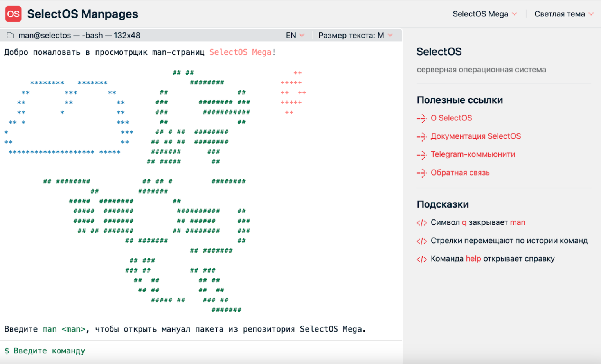Toggle the Светлая тема theme switcher
601x364 pixels.
pyautogui.click(x=564, y=14)
